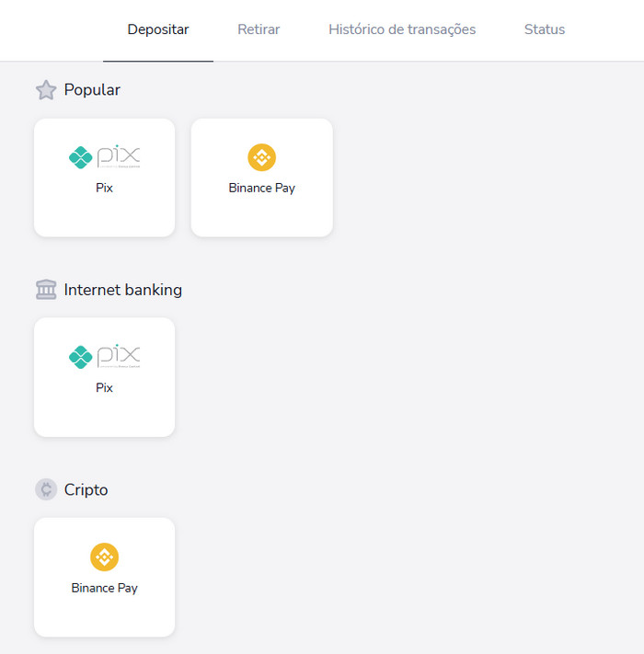Click the bank icon beside Internet banking
The height and width of the screenshot is (654, 644).
point(46,290)
